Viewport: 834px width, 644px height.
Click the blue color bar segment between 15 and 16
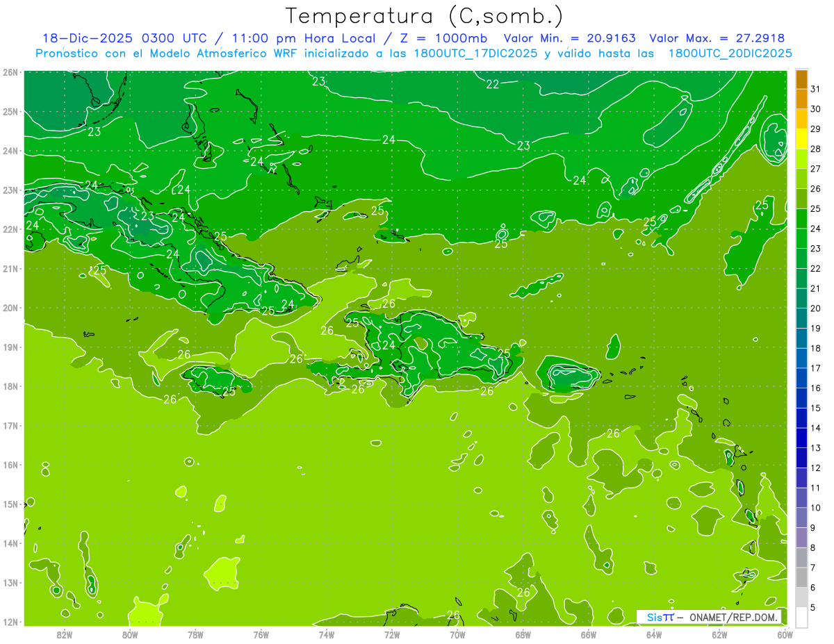coord(801,399)
